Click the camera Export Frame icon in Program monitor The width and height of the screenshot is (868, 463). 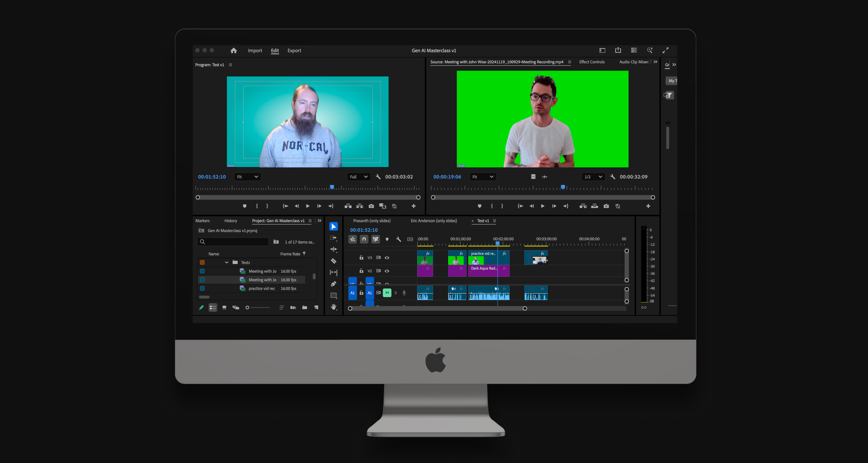click(371, 206)
